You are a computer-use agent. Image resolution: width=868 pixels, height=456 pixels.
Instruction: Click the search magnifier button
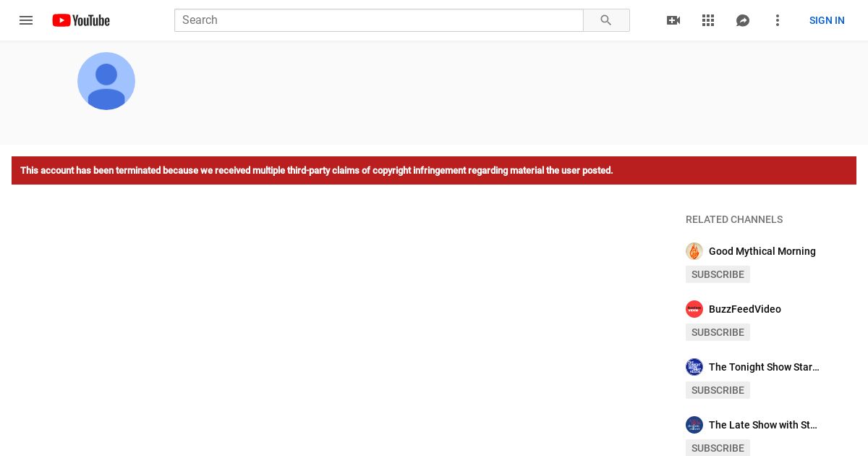click(x=606, y=20)
